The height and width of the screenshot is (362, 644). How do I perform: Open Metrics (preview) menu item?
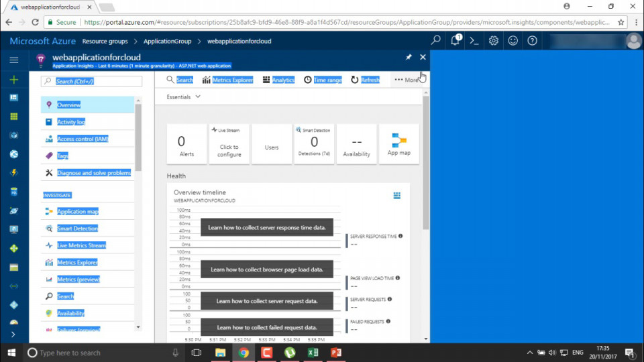87,279
